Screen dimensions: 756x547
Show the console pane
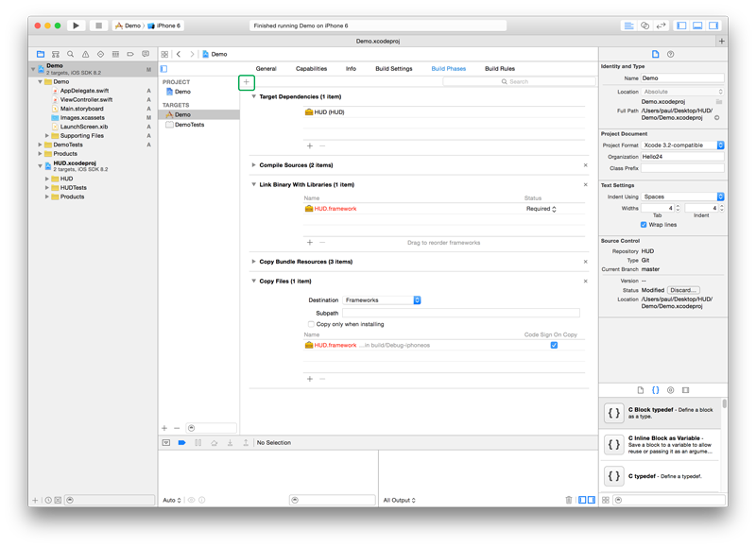point(592,500)
